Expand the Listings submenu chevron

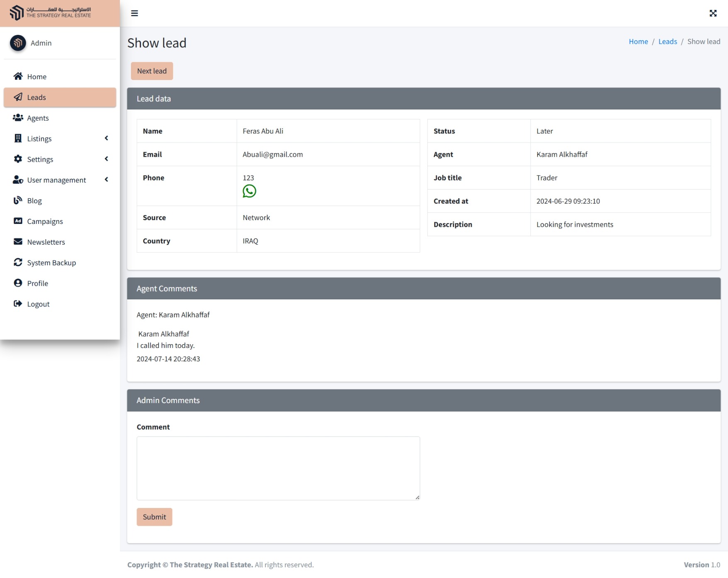coord(106,138)
